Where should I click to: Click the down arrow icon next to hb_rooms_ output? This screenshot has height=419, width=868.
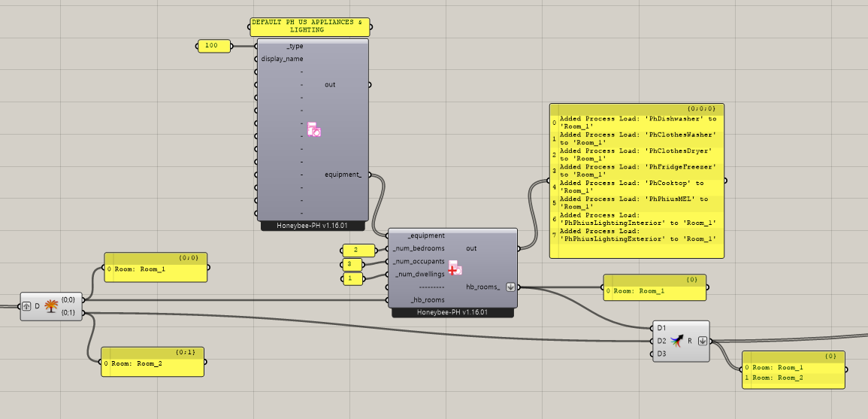tap(511, 287)
